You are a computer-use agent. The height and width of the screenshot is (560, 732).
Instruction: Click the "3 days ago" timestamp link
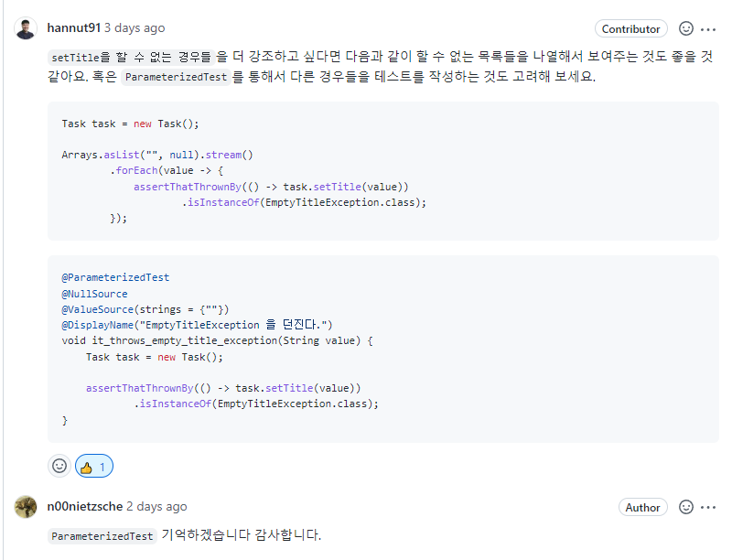pyautogui.click(x=135, y=28)
